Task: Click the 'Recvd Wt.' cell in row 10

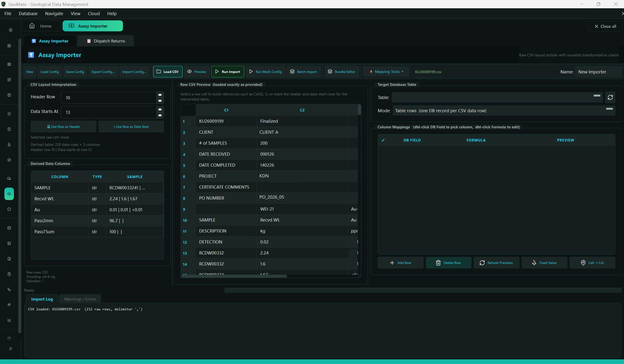Action: click(x=302, y=220)
